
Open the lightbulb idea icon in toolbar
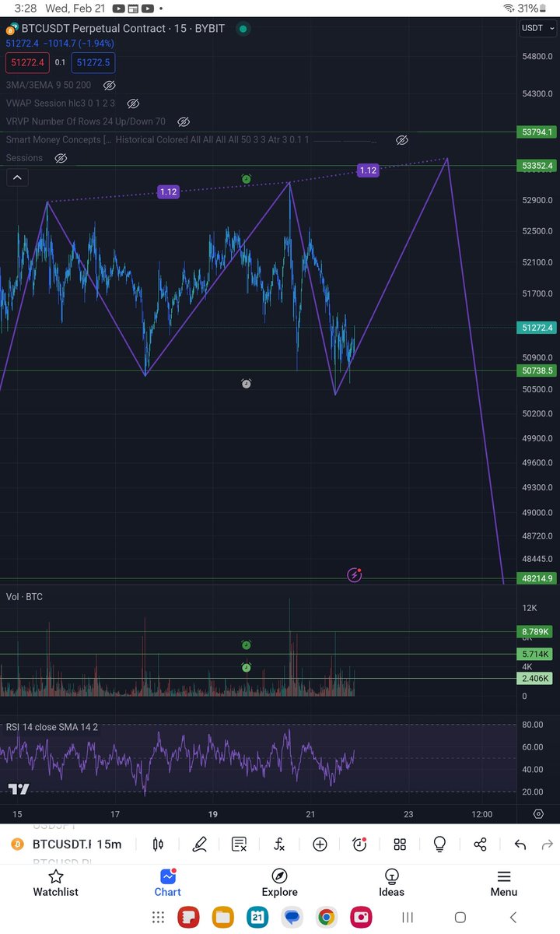click(439, 844)
